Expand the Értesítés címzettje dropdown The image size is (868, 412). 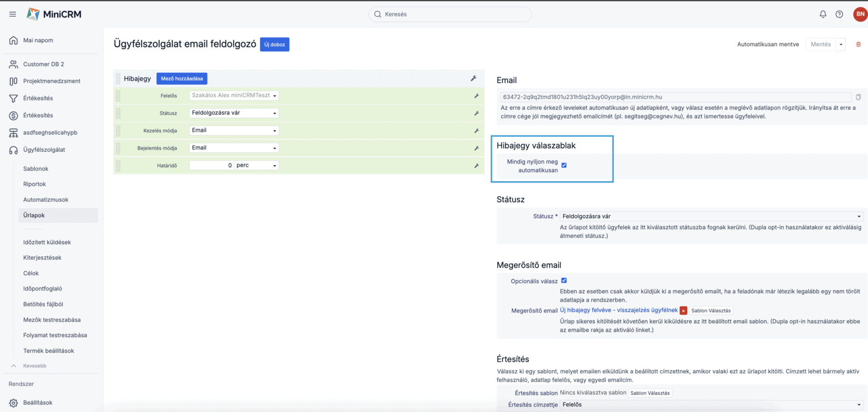tap(711, 405)
